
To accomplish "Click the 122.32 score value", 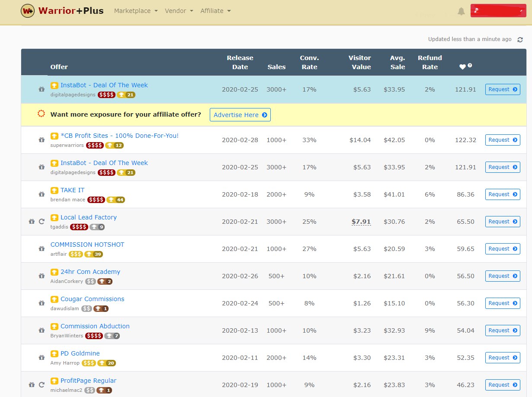I will [x=465, y=140].
